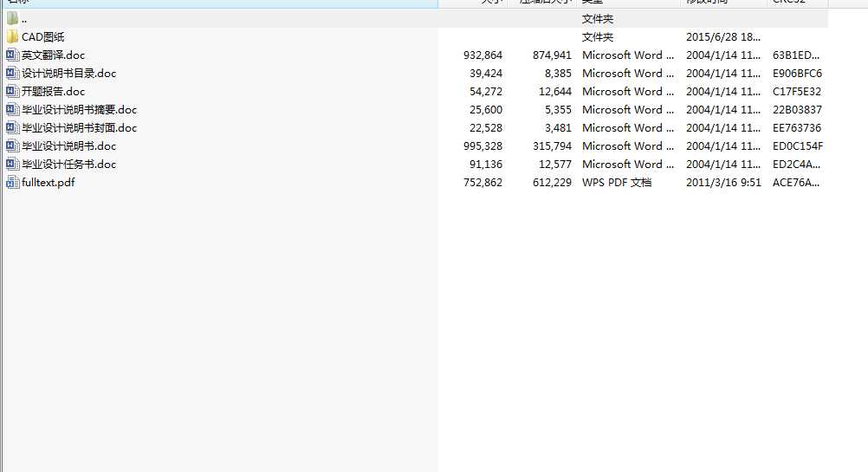This screenshot has height=472, width=868.
Task: Click the modified date 2015/6/28 18...
Action: (x=723, y=37)
